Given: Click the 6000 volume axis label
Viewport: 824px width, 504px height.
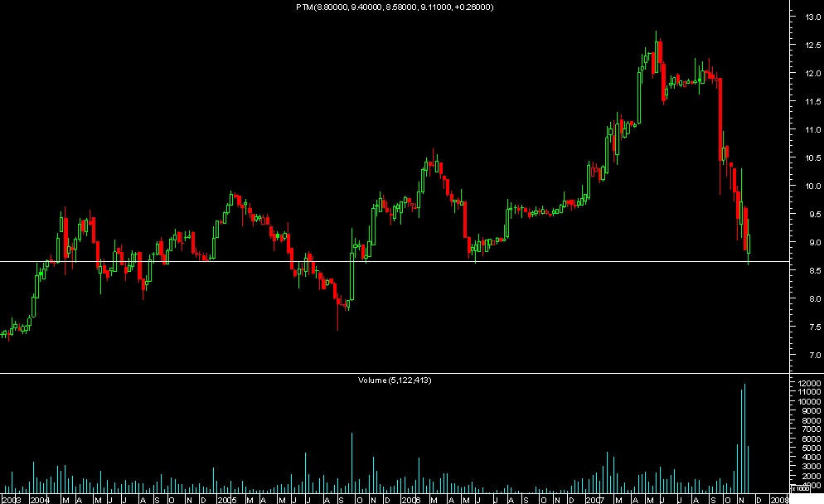Looking at the screenshot, I should (811, 439).
